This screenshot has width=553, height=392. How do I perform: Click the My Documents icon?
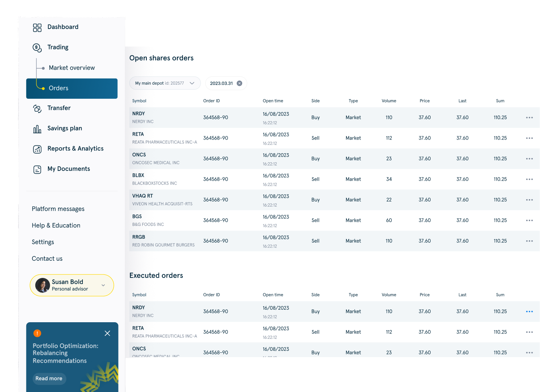37,169
